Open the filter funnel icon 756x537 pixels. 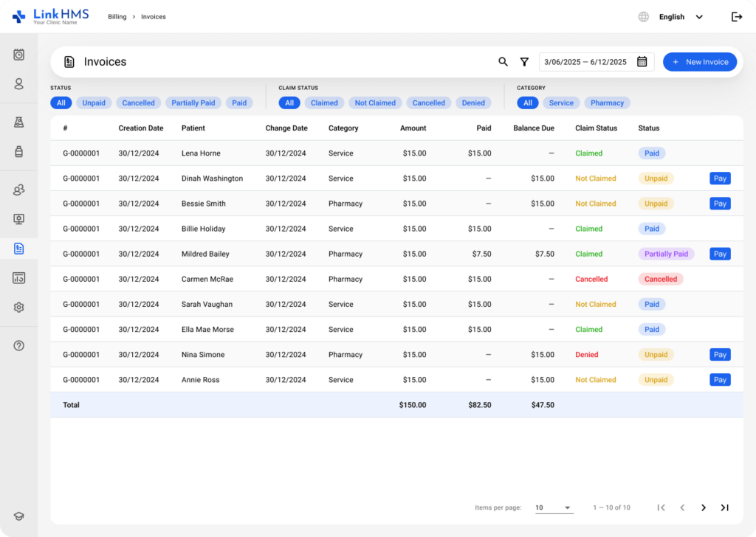point(524,62)
